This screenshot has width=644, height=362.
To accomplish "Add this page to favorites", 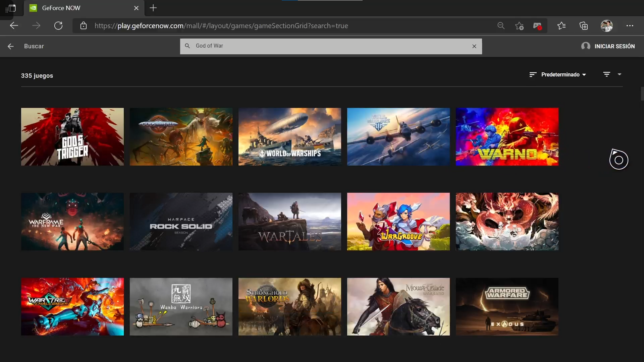I will tap(519, 26).
